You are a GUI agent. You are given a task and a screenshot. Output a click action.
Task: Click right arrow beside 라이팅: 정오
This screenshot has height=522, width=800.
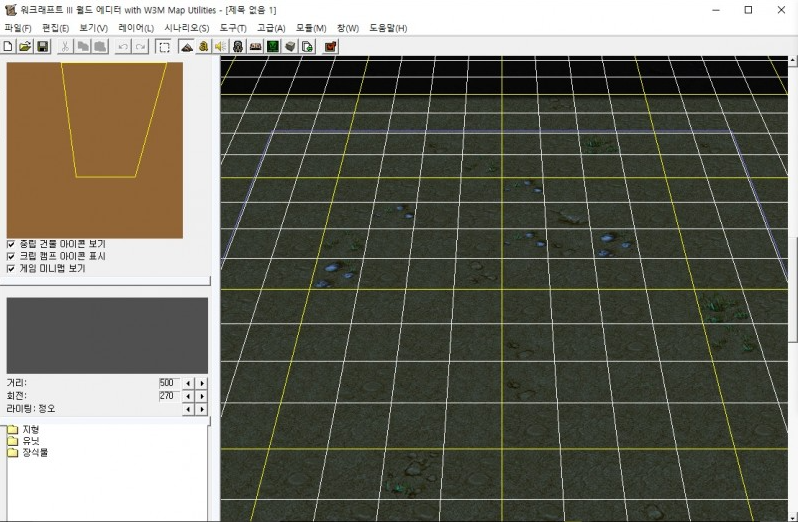tap(202, 409)
